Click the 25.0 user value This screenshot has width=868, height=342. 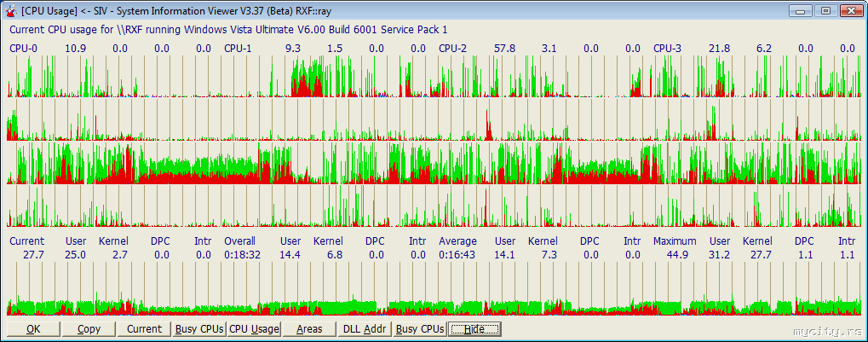point(75,254)
